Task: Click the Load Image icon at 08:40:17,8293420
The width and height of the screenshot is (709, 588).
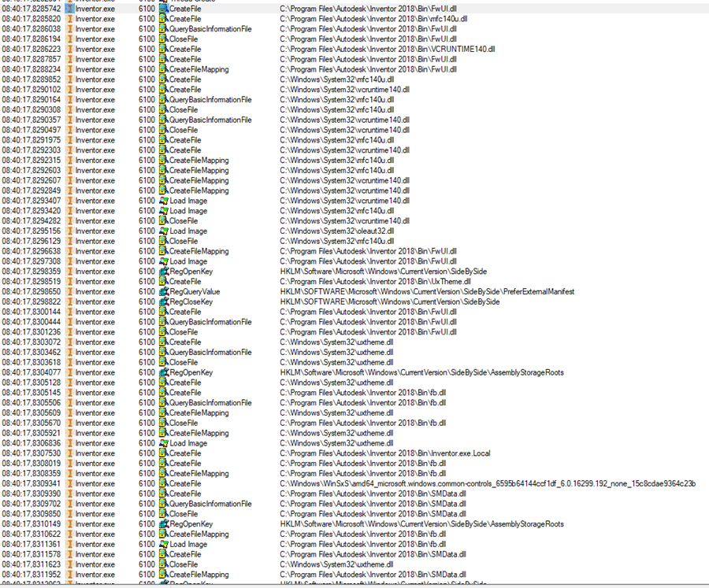Action: (164, 211)
